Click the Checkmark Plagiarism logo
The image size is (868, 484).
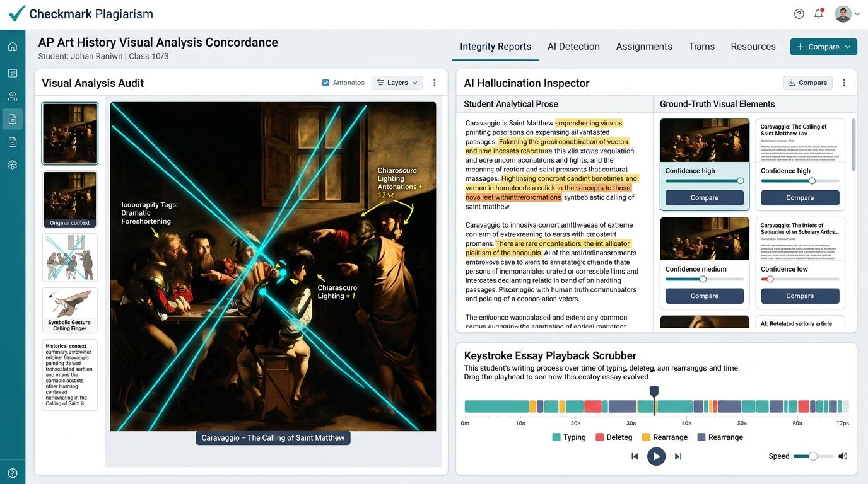click(81, 14)
